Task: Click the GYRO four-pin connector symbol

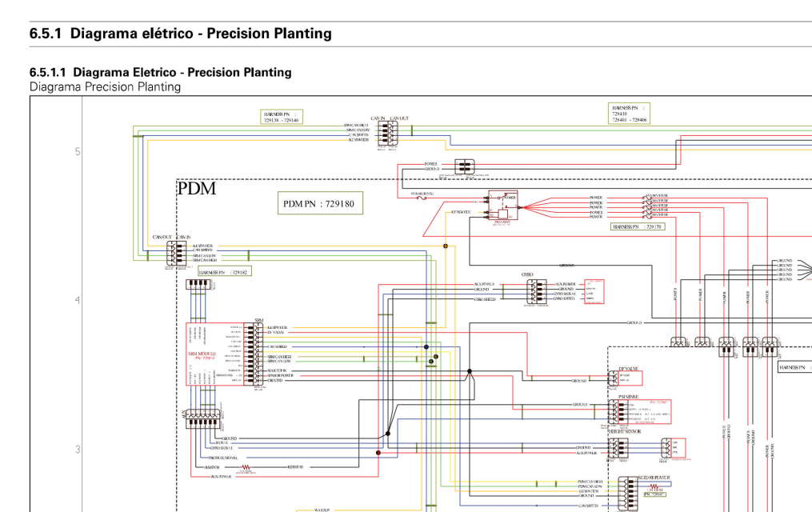Action: (x=537, y=292)
